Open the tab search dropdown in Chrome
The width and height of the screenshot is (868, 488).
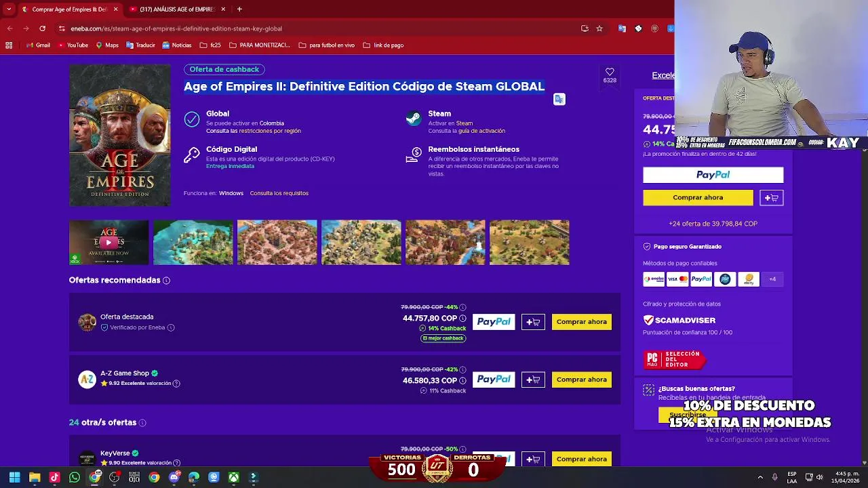8,9
